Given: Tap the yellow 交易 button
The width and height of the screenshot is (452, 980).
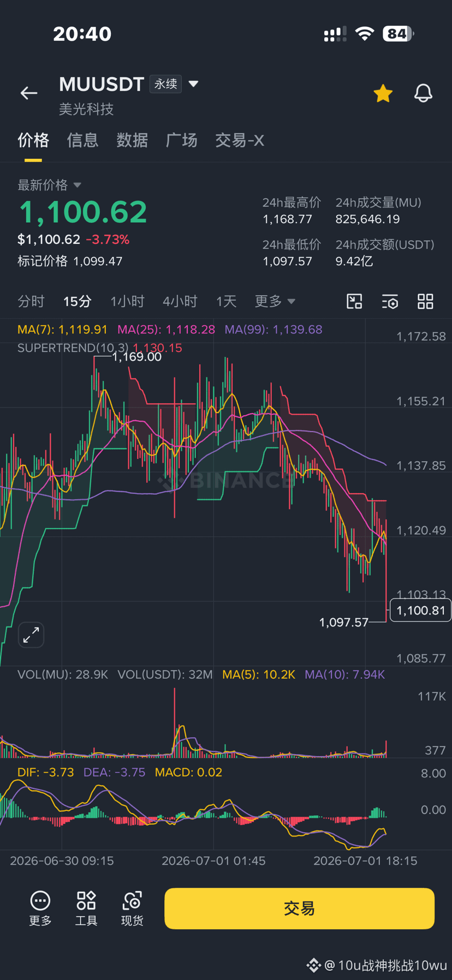Looking at the screenshot, I should pyautogui.click(x=299, y=909).
